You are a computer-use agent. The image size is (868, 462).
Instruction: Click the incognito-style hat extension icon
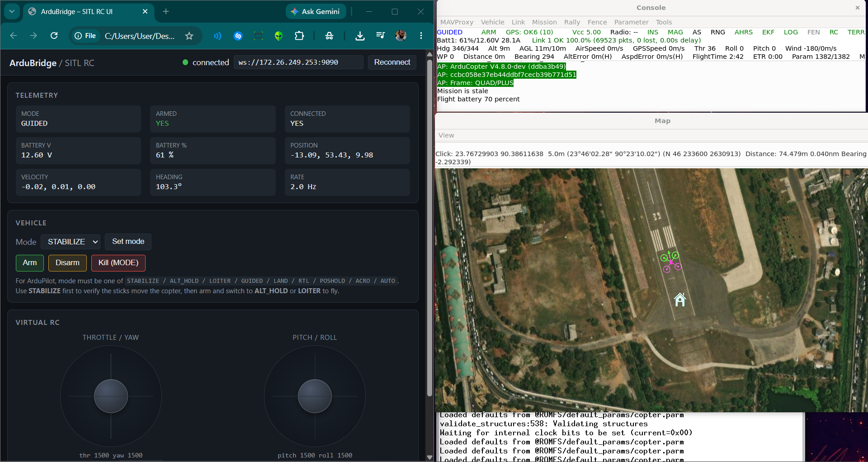click(x=329, y=36)
